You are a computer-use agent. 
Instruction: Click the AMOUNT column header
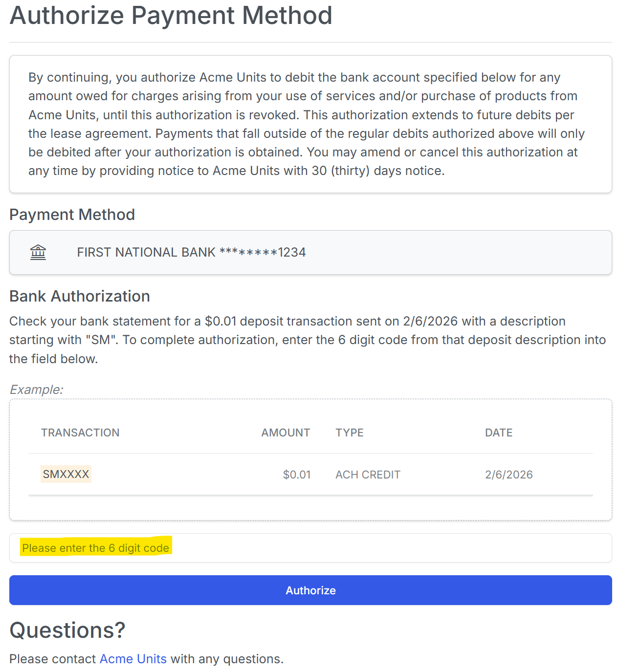[286, 433]
